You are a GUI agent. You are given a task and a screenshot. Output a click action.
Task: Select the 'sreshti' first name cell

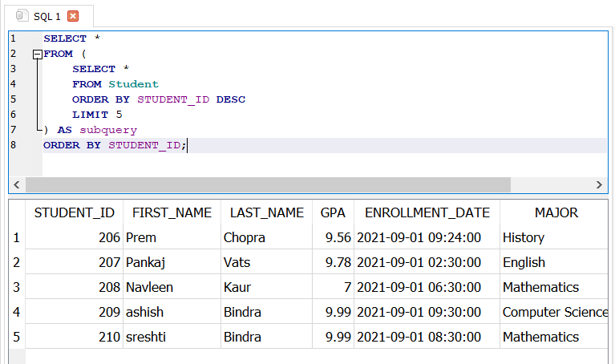tap(172, 337)
